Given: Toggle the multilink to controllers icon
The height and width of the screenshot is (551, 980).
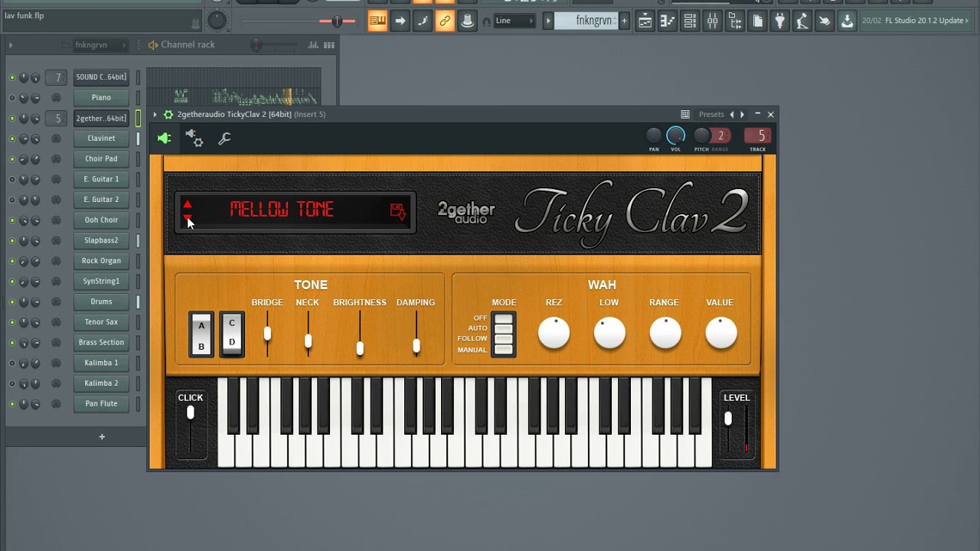Looking at the screenshot, I should [445, 21].
